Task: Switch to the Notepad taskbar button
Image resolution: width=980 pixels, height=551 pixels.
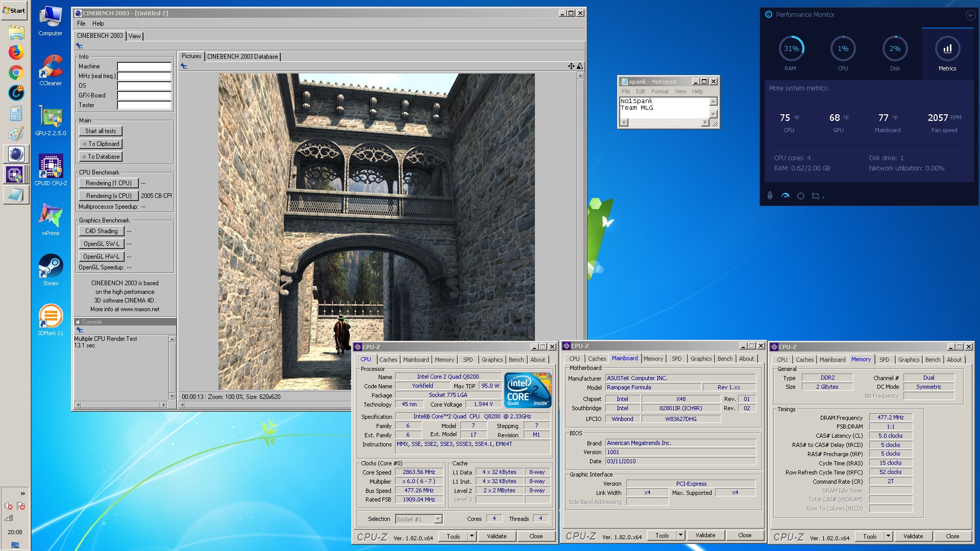Action: tap(16, 195)
